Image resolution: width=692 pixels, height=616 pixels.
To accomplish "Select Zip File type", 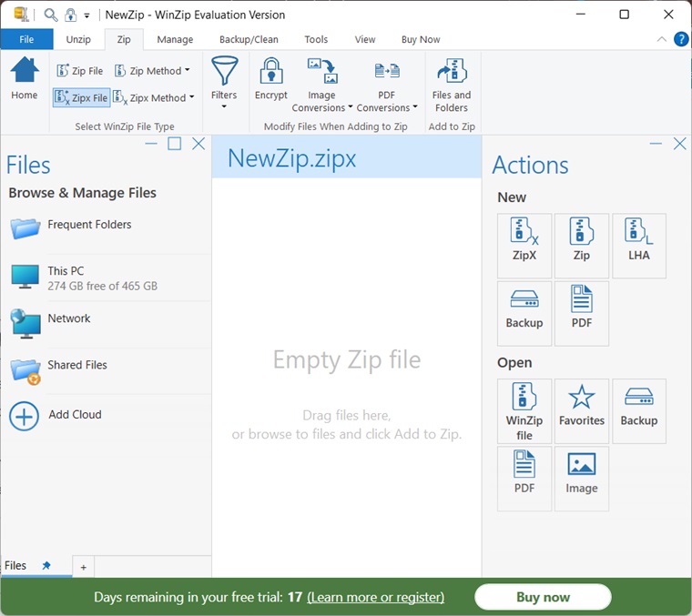I will [x=80, y=71].
